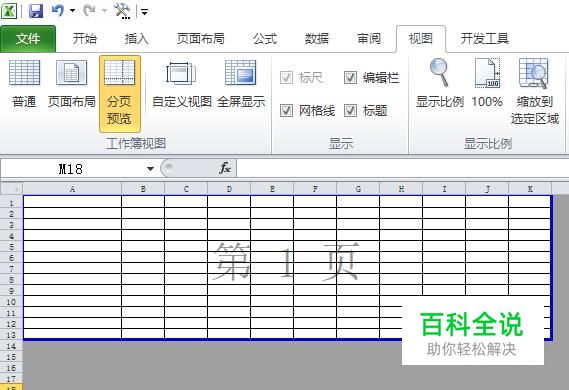Switch to 普通 view
The image size is (569, 390).
(24, 84)
